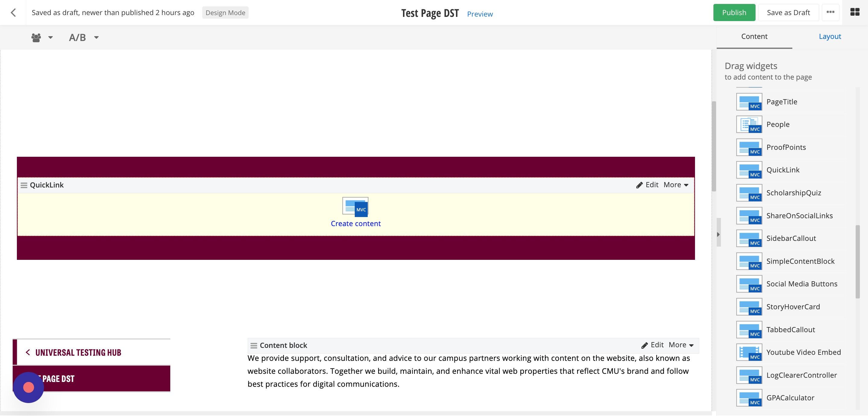868x416 pixels.
Task: Select the Social Media Buttons widget icon
Action: (x=749, y=284)
